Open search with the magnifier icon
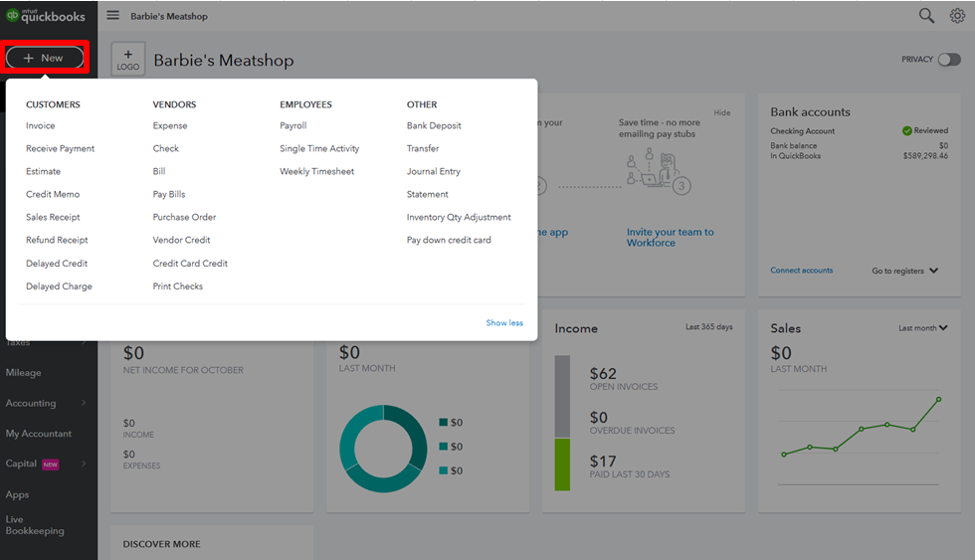Viewport: 975px width, 560px height. (x=926, y=16)
